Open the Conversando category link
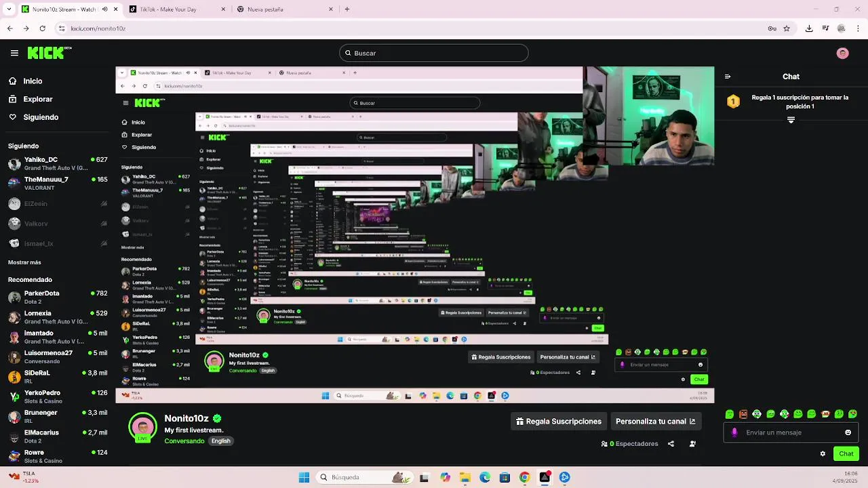The width and height of the screenshot is (868, 488). pos(184,441)
